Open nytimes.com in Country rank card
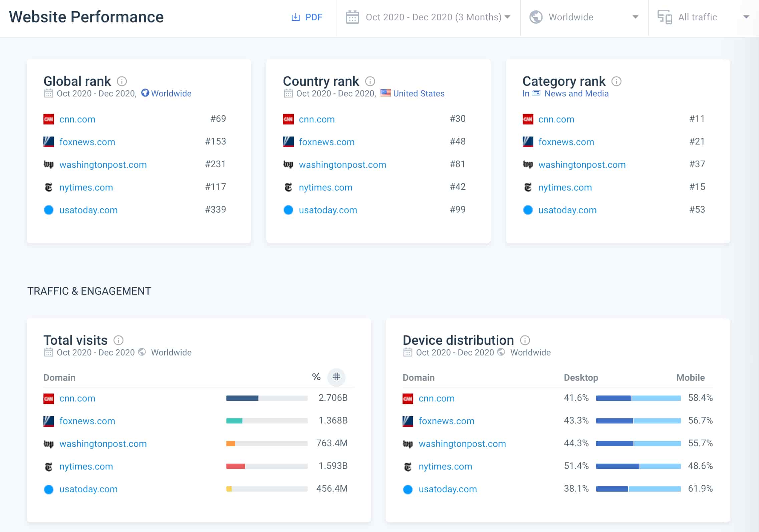The height and width of the screenshot is (532, 759). click(x=326, y=187)
